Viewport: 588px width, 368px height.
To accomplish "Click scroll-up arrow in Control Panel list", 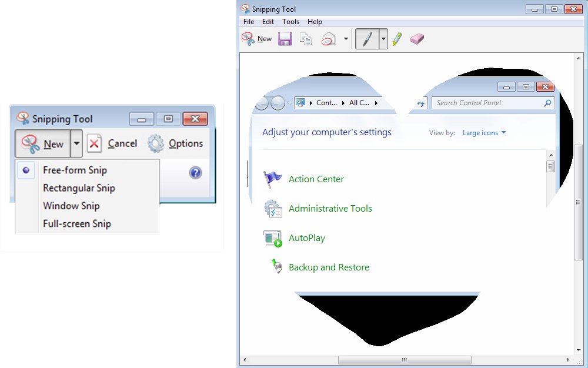I will pyautogui.click(x=551, y=155).
